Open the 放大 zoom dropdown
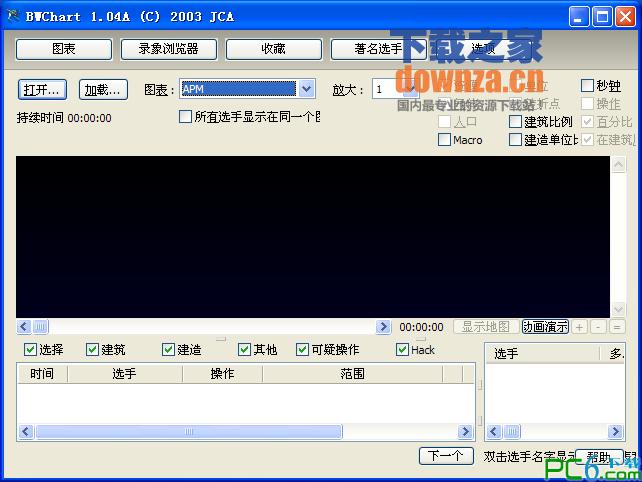The width and height of the screenshot is (642, 482). click(x=411, y=89)
